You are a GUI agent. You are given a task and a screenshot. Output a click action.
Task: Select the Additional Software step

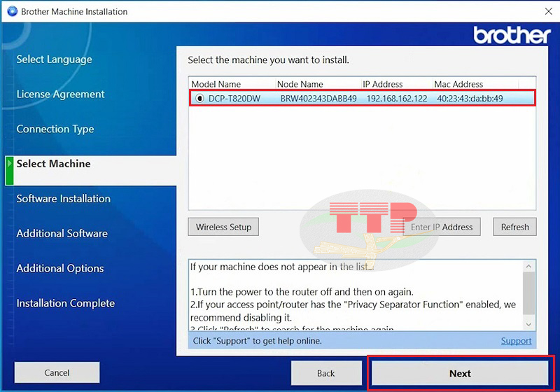point(62,234)
